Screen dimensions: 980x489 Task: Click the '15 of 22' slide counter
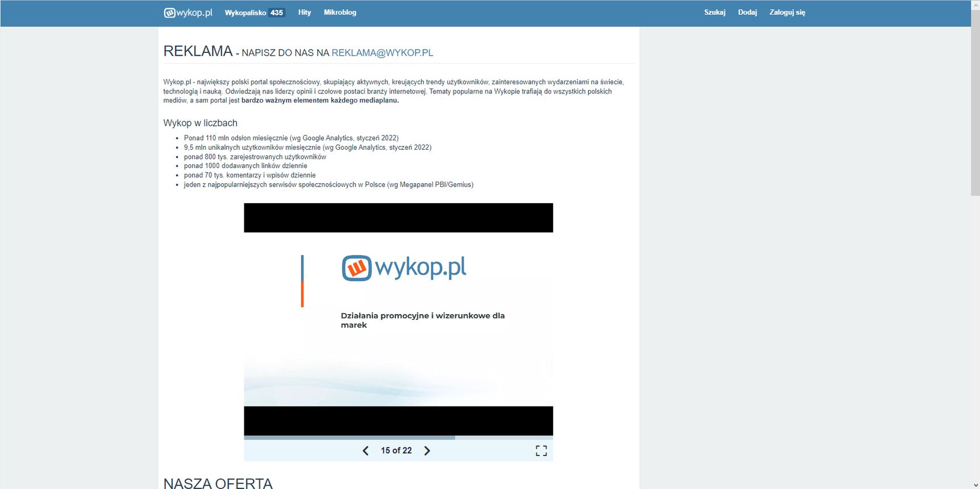point(396,450)
